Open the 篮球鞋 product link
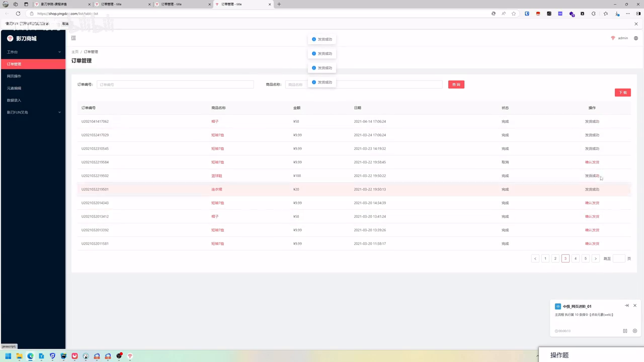This screenshot has height=362, width=644. click(x=217, y=175)
